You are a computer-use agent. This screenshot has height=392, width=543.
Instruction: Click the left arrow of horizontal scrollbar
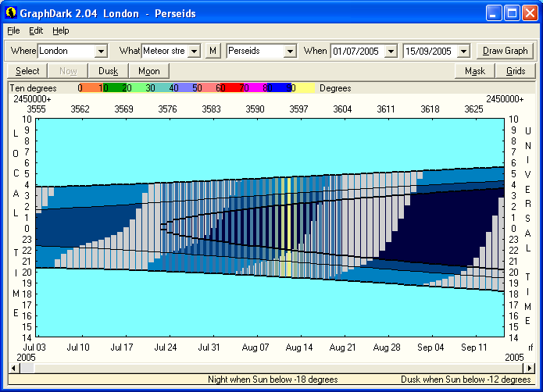click(13, 368)
